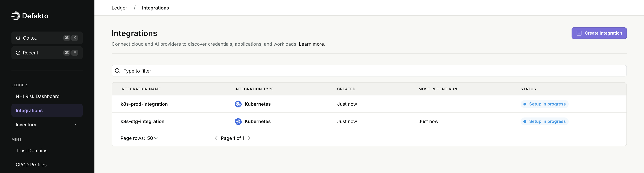The width and height of the screenshot is (644, 173).
Task: Click Kubernetes type text for k8s-prod-integration
Action: [257, 104]
